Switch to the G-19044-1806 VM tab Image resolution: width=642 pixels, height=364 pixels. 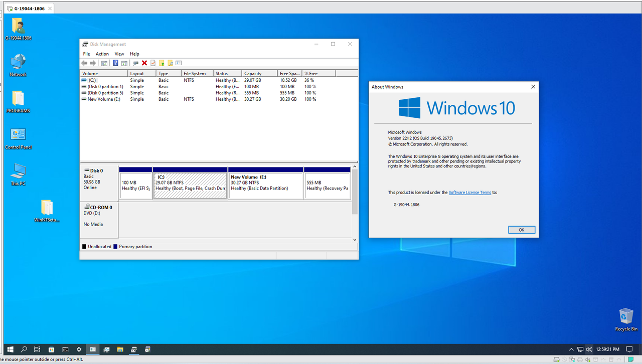(29, 9)
